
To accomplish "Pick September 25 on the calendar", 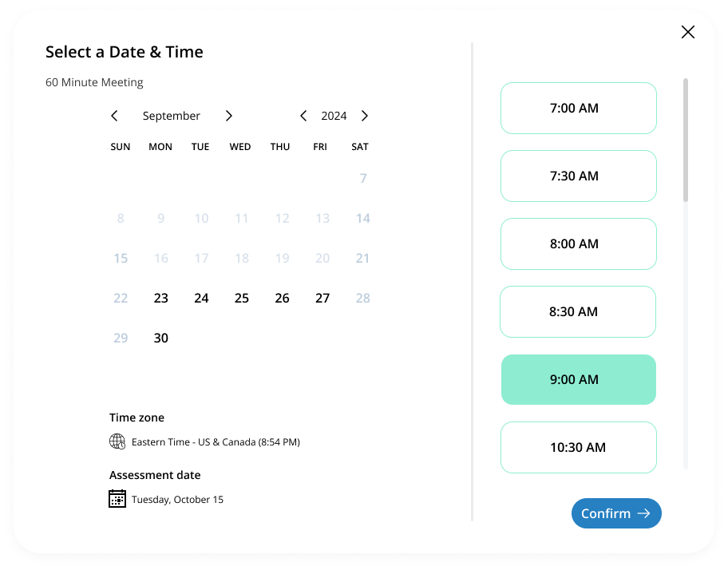I will tap(242, 298).
